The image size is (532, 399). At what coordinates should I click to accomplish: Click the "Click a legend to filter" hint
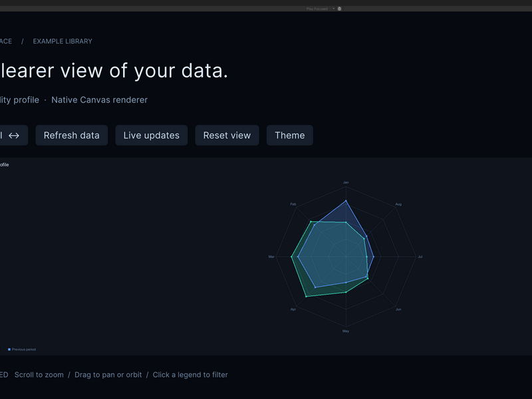tap(190, 375)
